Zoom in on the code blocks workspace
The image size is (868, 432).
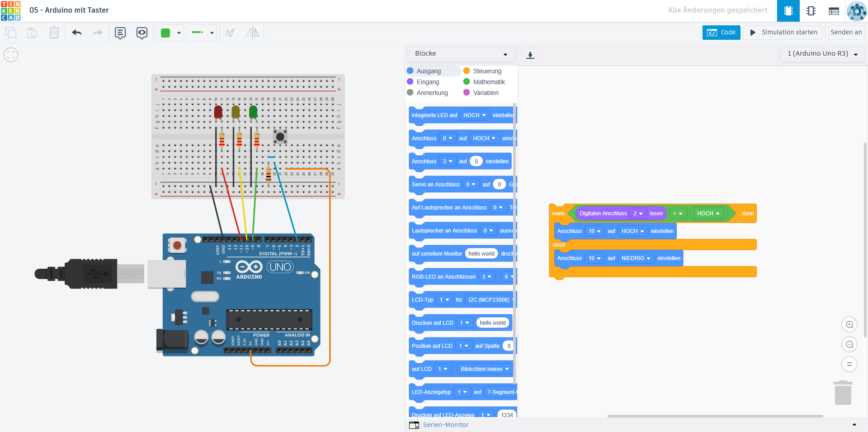[849, 324]
